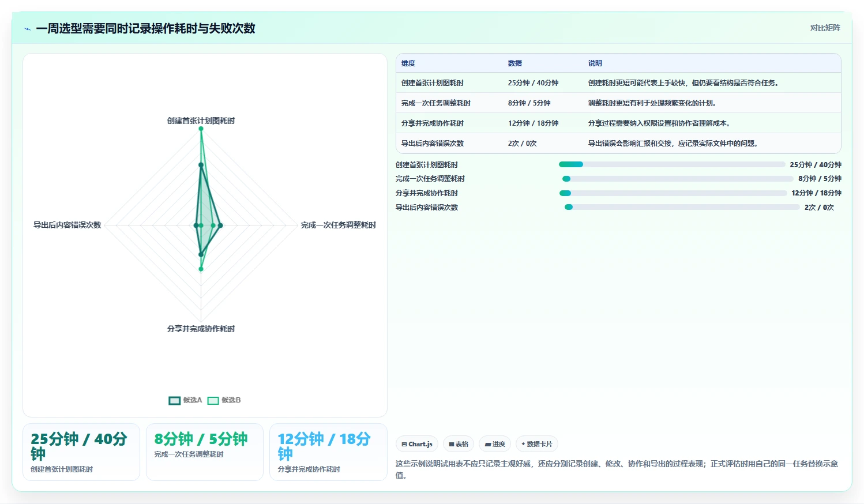Click the 维度 table column header
Screen dimensions: 864x504
point(408,63)
